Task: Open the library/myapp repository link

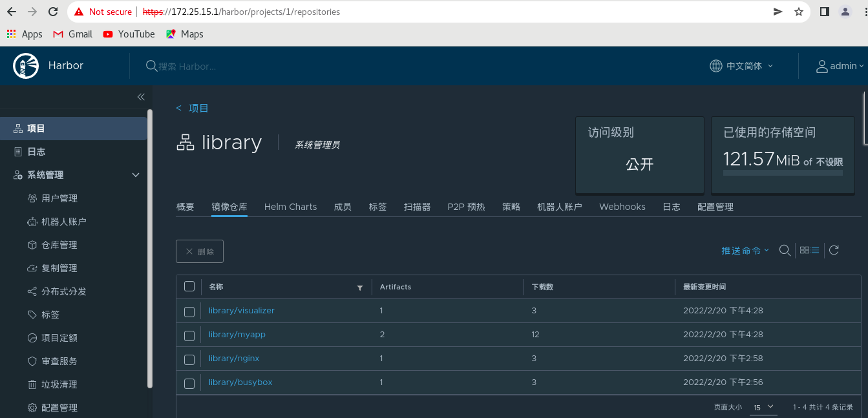Action: tap(237, 335)
